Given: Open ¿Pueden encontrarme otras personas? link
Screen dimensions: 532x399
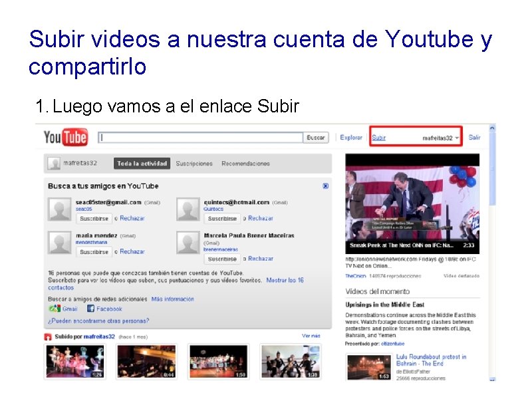Looking at the screenshot, I should (x=98, y=321).
